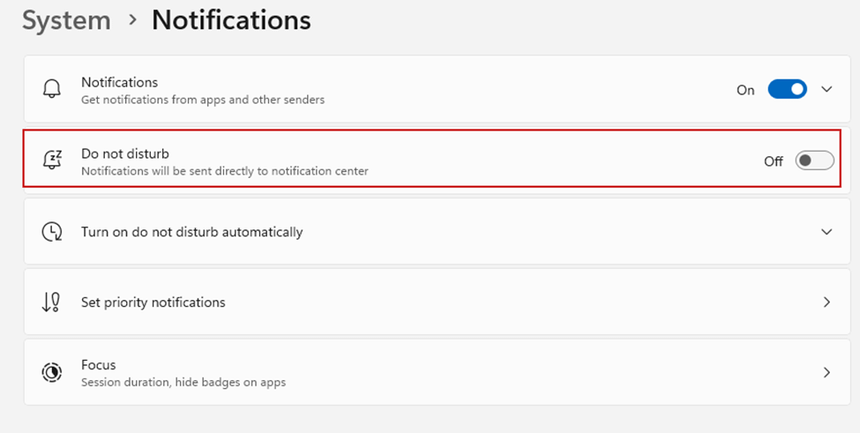Click the Notifications page title
Image resolution: width=860 pixels, height=433 pixels.
231,20
